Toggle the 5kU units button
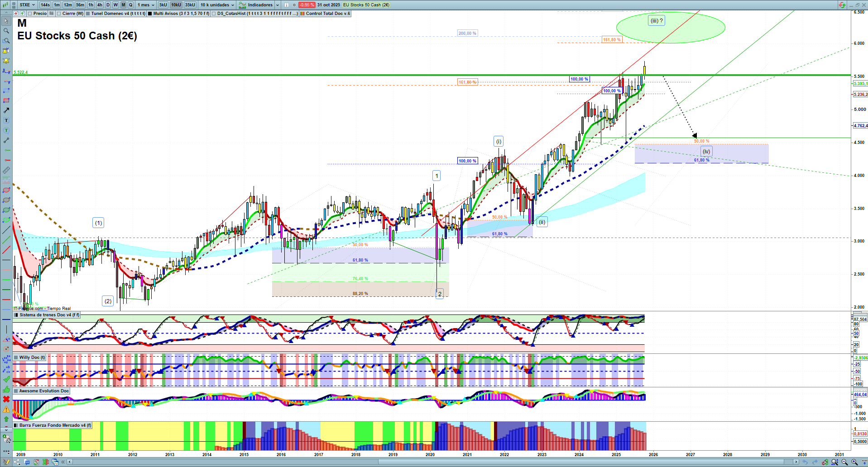 pyautogui.click(x=163, y=5)
